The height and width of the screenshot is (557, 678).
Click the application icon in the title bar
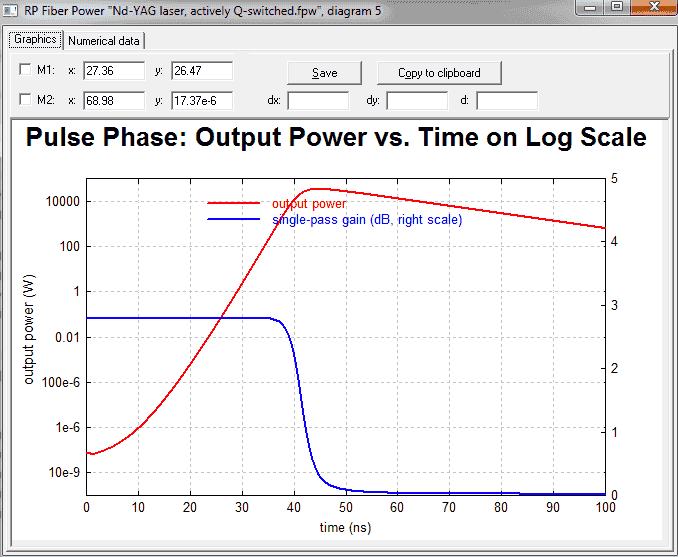(x=10, y=10)
